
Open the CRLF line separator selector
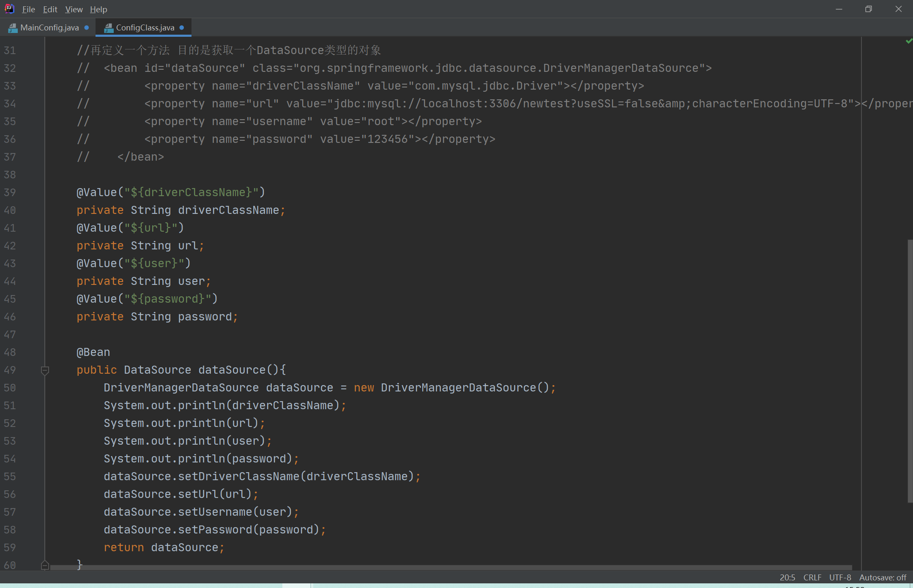tap(812, 577)
